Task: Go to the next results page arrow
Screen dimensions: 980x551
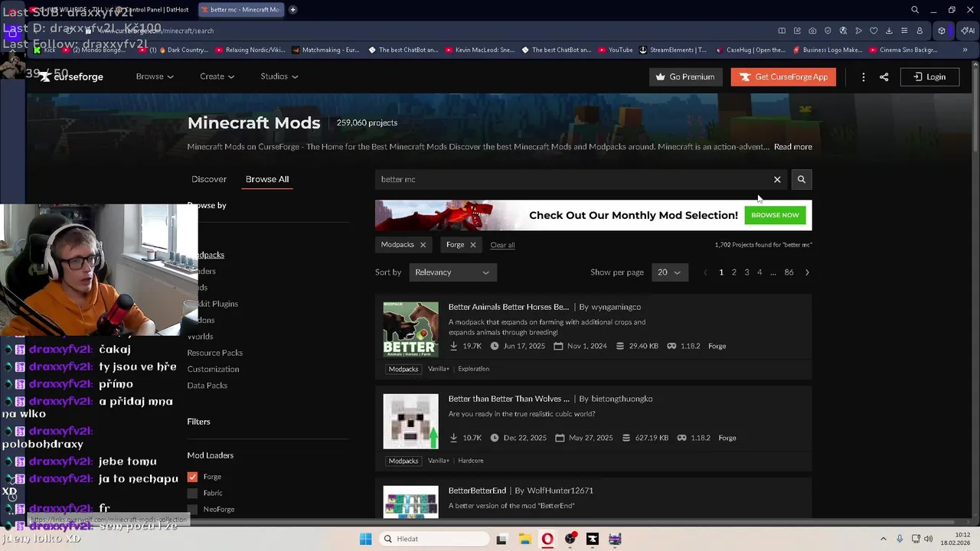Action: click(x=807, y=272)
